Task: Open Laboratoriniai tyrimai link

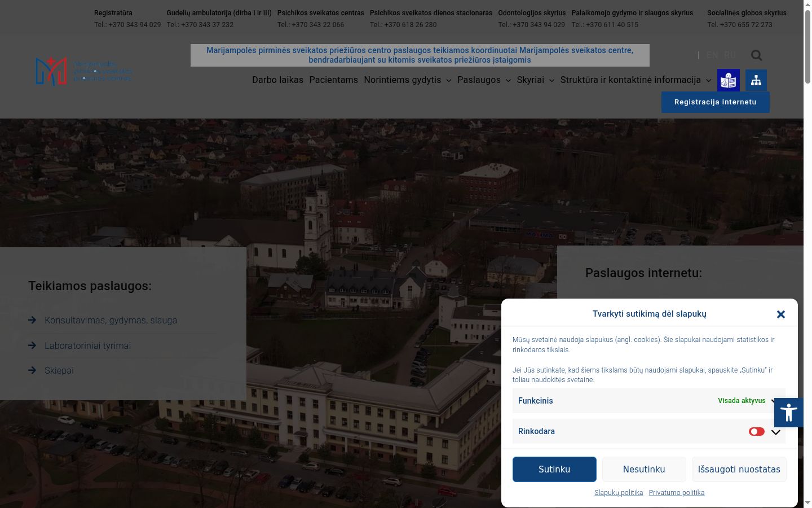Action: pyautogui.click(x=87, y=345)
